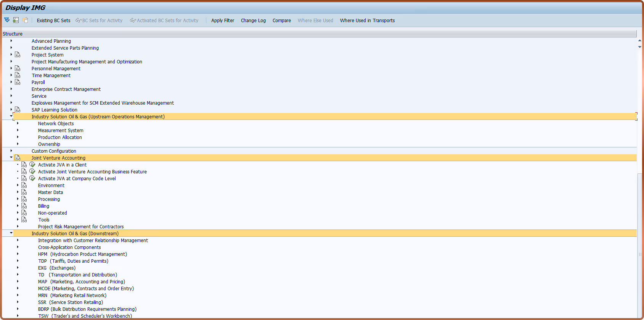Screen dimensions: 644x320
Task: Expand the Custom Configuration node
Action: (x=11, y=151)
